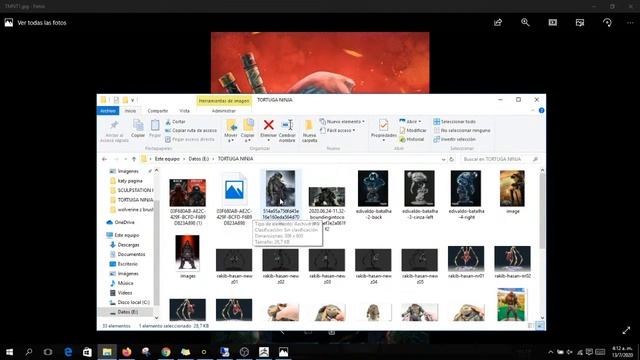
Task: Show hidden icons in the system tray
Action: point(550,352)
